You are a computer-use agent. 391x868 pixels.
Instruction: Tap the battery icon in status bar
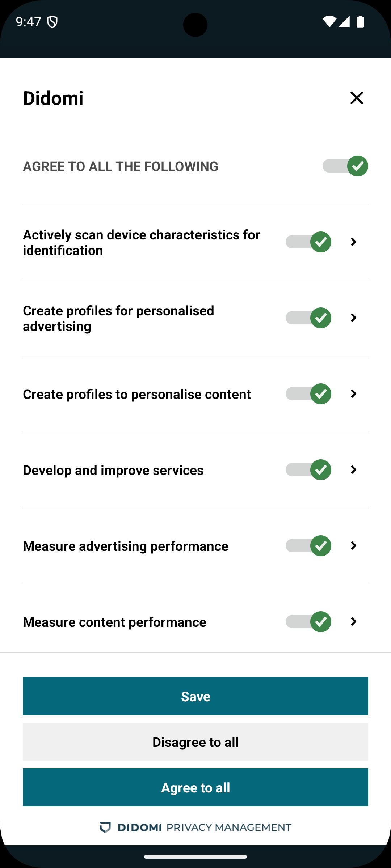(x=360, y=22)
